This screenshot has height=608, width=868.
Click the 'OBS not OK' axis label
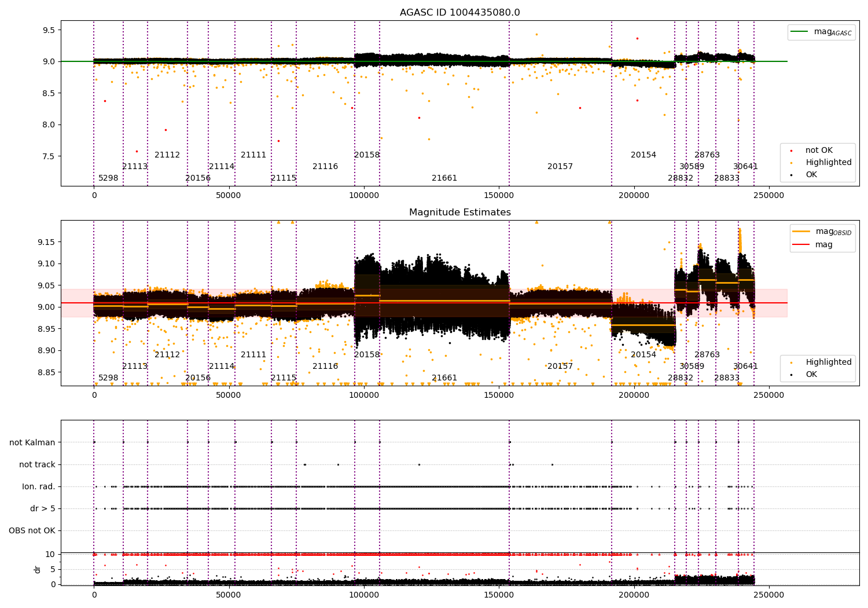(32, 531)
